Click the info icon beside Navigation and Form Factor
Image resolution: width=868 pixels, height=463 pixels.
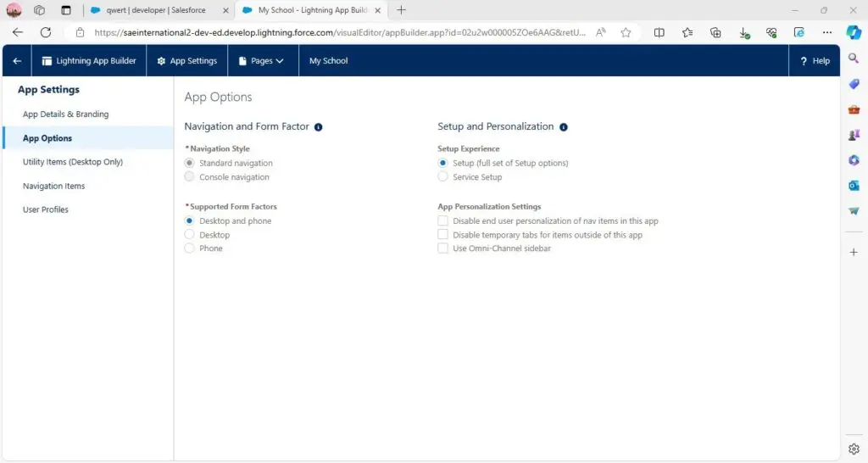pos(319,127)
